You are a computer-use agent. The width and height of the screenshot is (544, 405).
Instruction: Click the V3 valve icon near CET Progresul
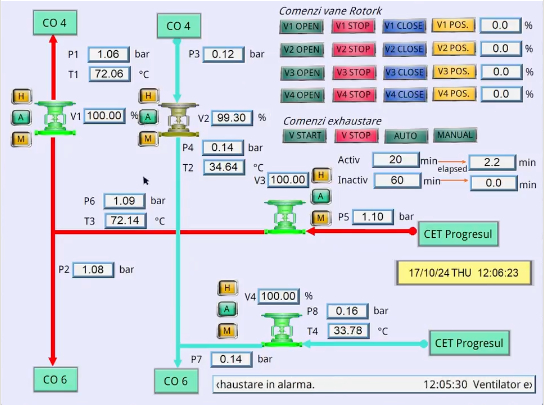tap(285, 217)
